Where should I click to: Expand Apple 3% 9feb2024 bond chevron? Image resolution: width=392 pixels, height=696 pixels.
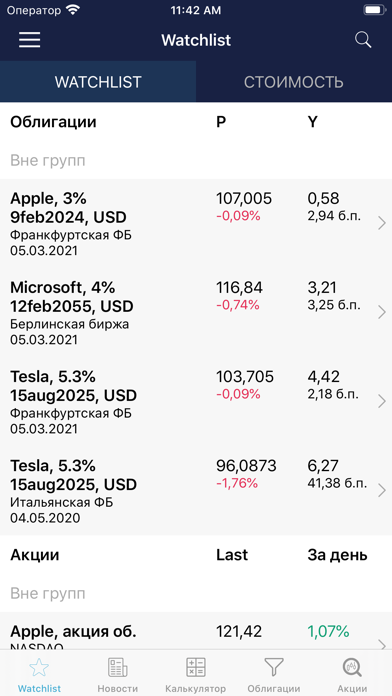(382, 223)
